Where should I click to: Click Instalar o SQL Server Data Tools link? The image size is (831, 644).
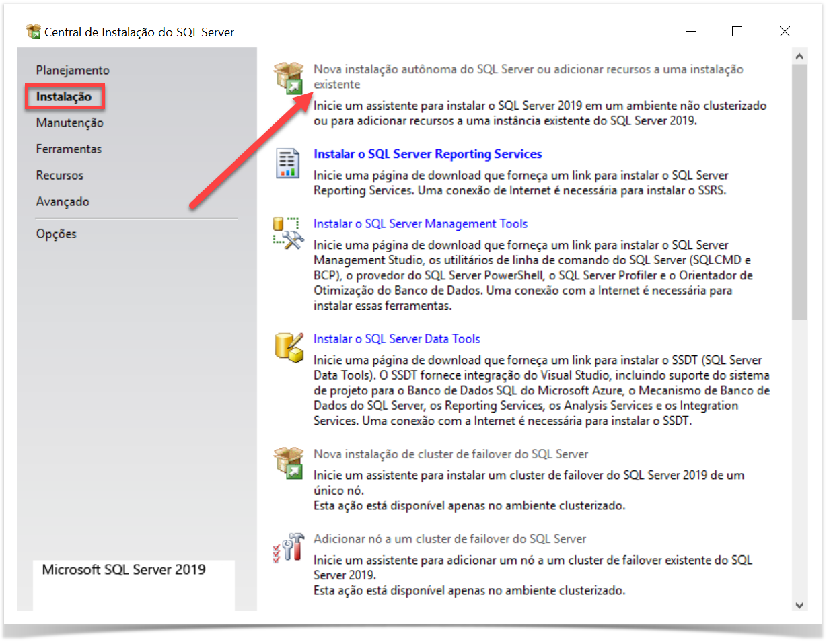[x=397, y=338]
